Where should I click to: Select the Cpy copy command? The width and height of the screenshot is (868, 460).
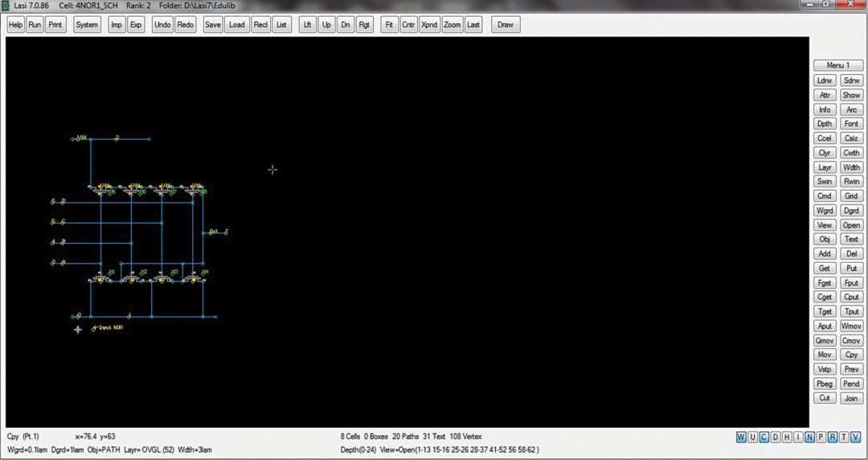(x=851, y=355)
